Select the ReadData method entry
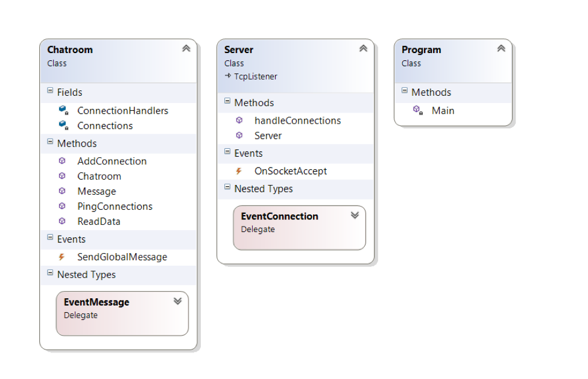This screenshot has width=588, height=379. pyautogui.click(x=98, y=221)
